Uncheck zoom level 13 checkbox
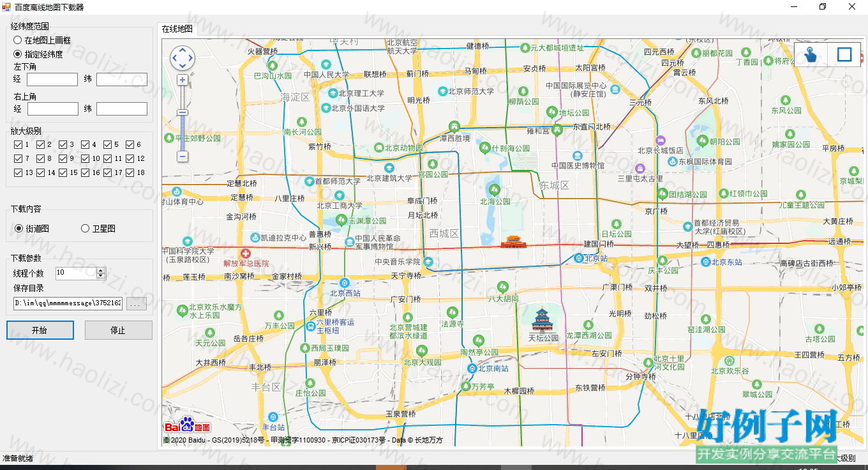 point(18,172)
